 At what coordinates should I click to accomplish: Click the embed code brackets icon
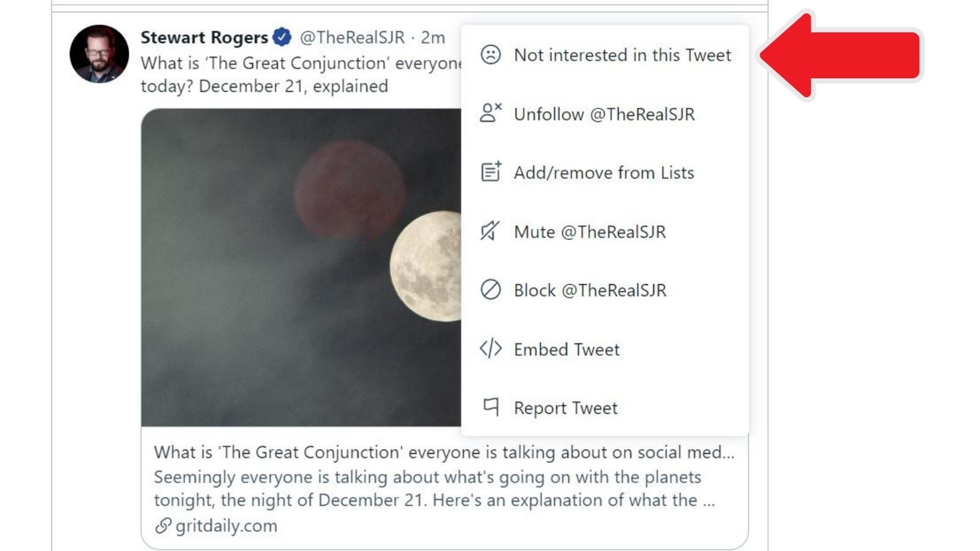coord(491,349)
